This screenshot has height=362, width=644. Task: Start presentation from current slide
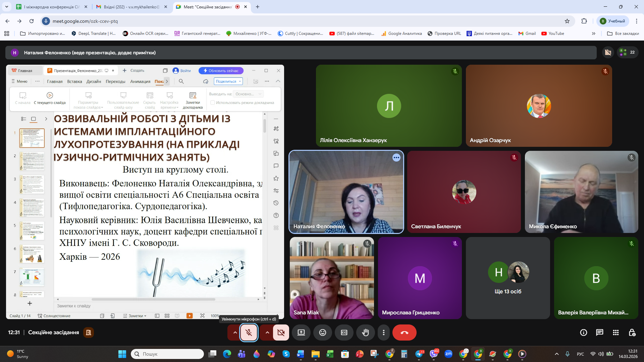pos(50,99)
